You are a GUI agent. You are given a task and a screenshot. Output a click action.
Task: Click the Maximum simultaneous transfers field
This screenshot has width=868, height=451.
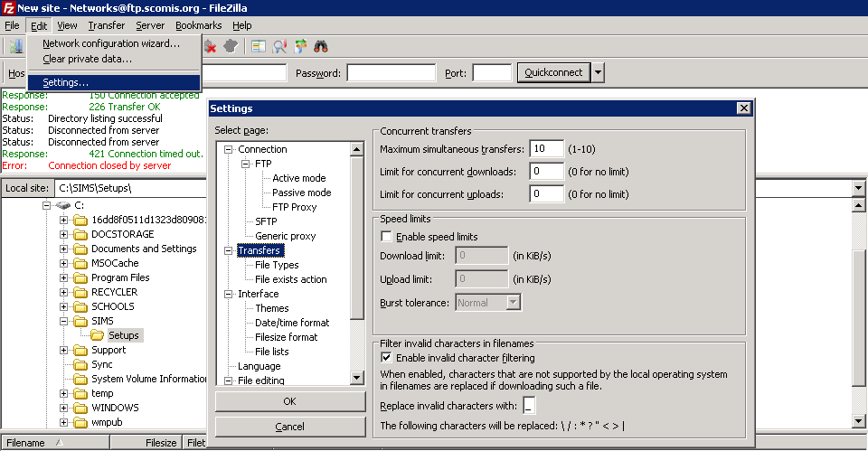point(547,149)
